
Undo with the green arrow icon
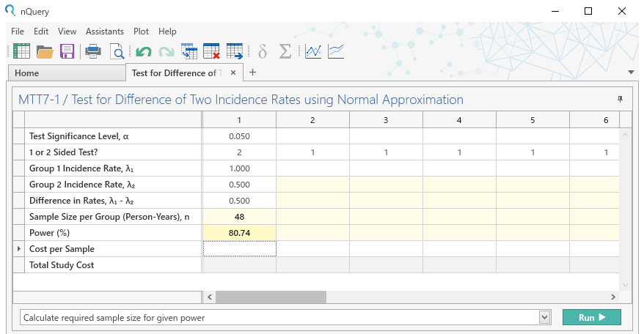143,51
